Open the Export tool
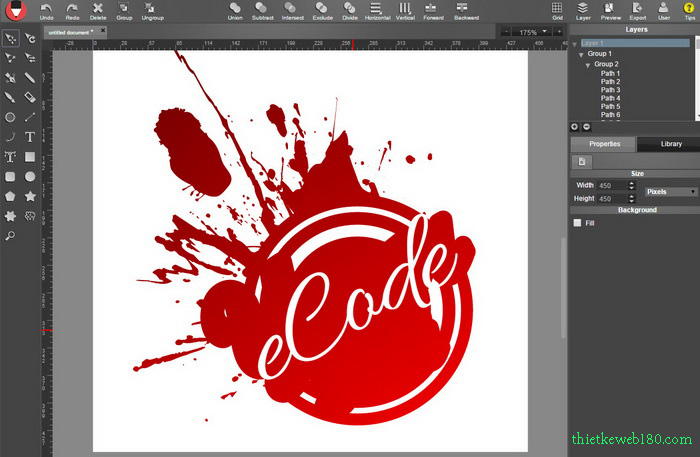 tap(638, 9)
